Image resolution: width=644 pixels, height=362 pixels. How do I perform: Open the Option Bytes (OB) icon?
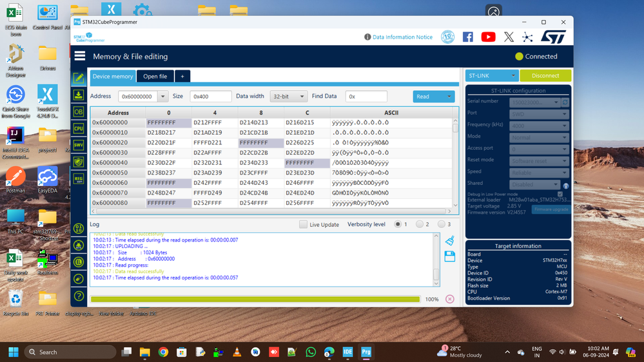coord(79,111)
